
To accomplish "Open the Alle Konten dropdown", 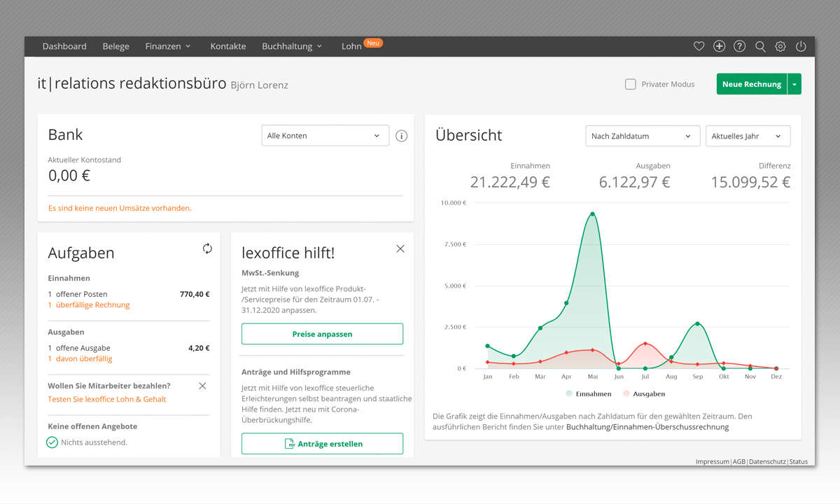I will [325, 136].
